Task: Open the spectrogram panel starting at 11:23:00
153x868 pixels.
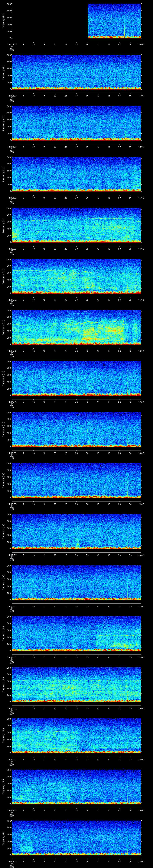Action: pos(76,736)
